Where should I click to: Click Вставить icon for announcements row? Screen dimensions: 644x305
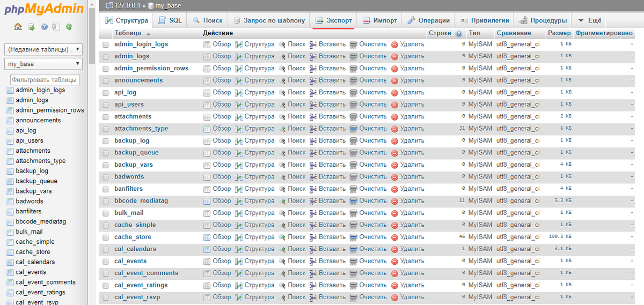[313, 80]
